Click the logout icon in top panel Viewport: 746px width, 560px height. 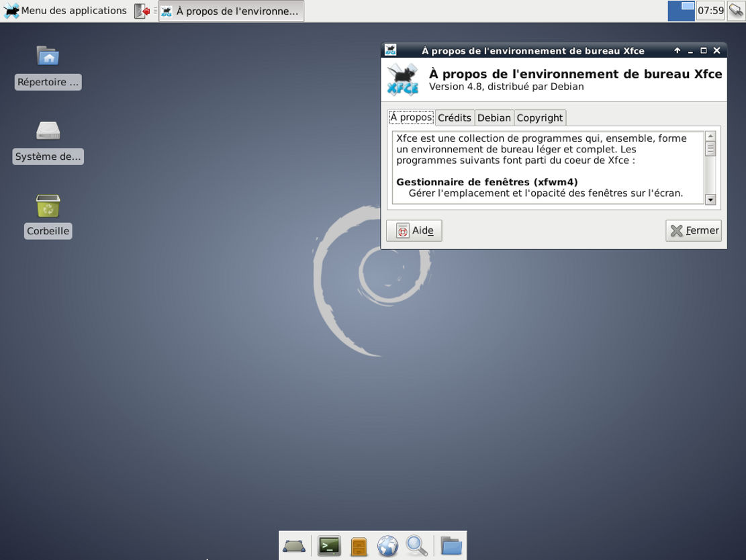click(x=142, y=11)
